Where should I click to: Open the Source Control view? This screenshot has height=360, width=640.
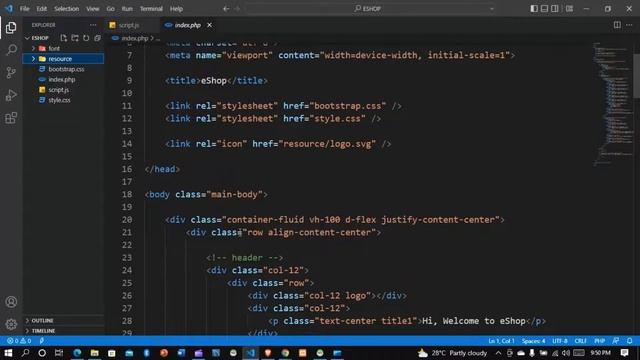[x=11, y=73]
